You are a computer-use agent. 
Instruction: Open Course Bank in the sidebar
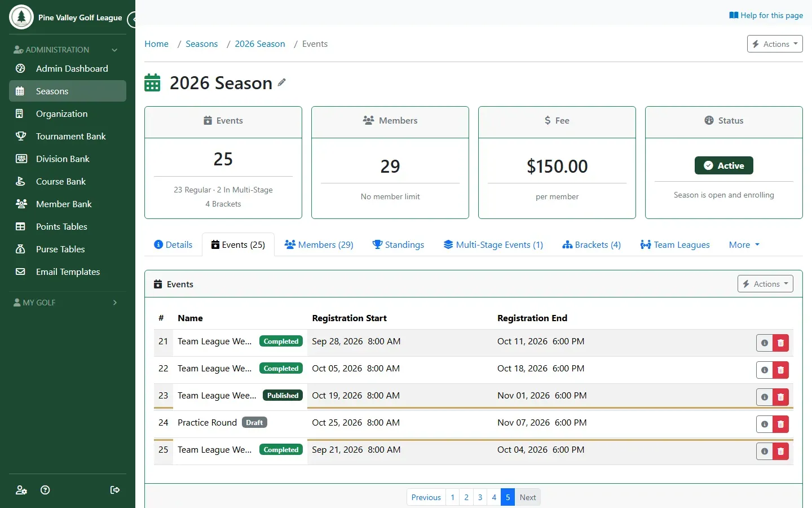pyautogui.click(x=68, y=181)
